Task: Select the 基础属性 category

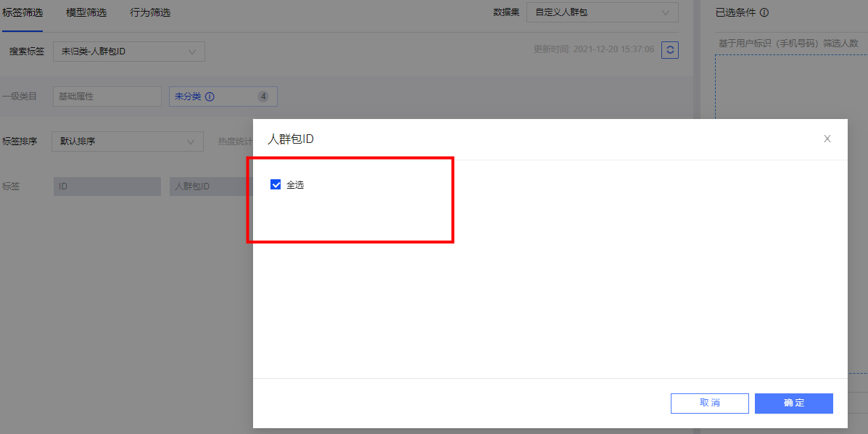Action: click(x=107, y=97)
